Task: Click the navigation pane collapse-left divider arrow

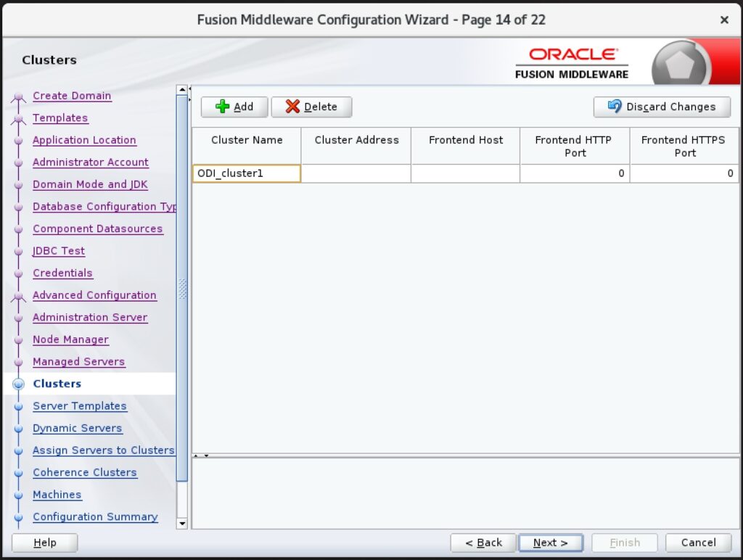Action: [x=189, y=88]
